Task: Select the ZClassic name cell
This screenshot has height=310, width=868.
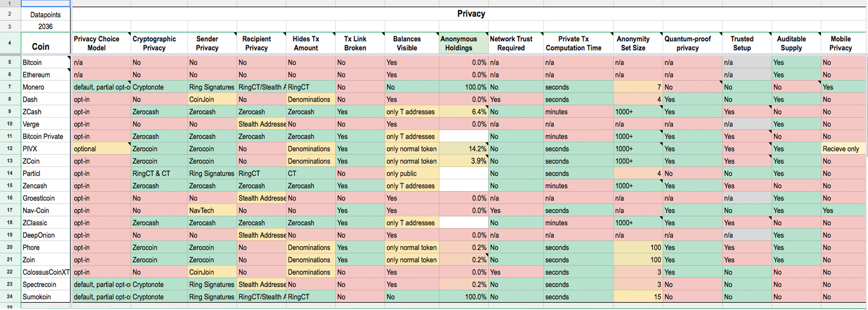Action: coord(46,223)
